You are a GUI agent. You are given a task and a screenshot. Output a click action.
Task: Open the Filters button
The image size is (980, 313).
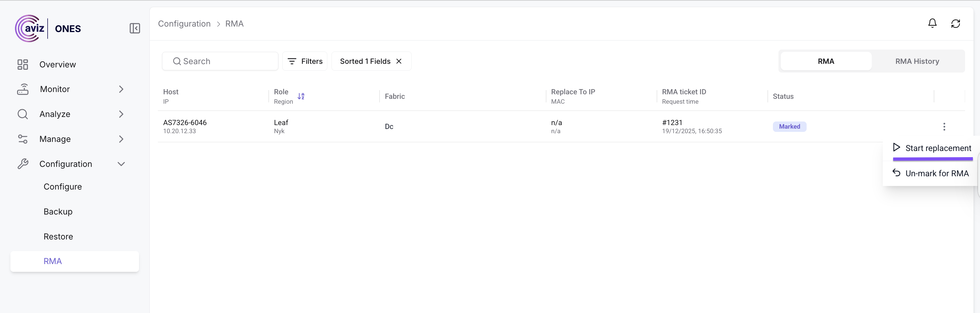coord(305,61)
